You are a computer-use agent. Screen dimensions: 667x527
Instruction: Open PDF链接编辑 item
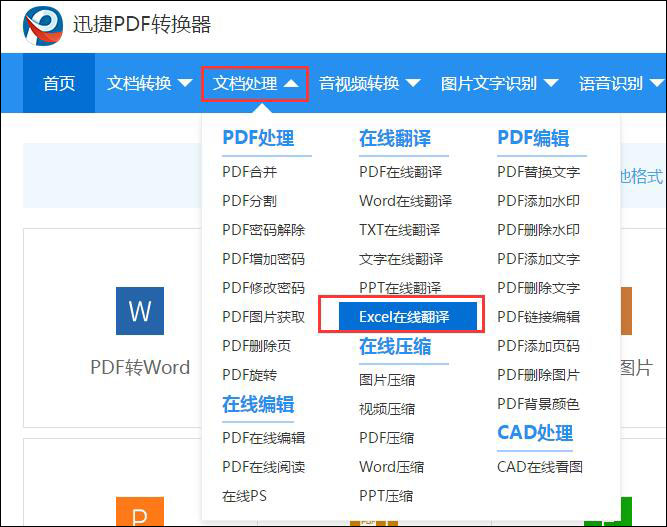tap(539, 316)
